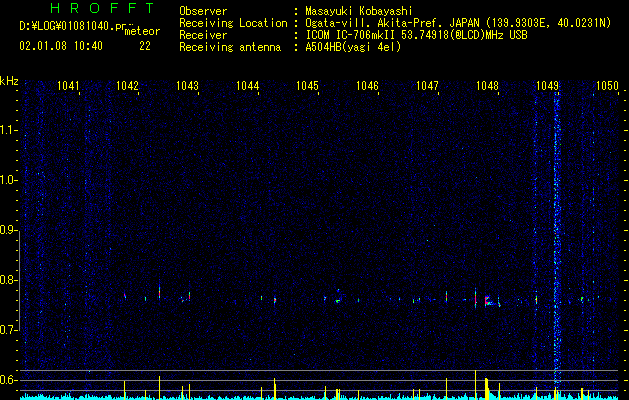Click the Receiving Location value Ogata-vill. Akita-Pref.

click(x=373, y=23)
